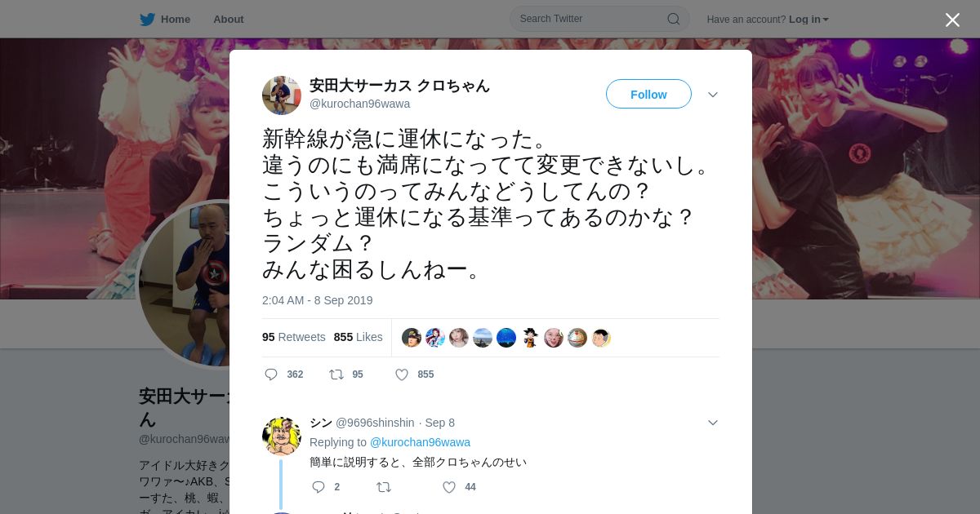
Task: Click the retweet icon showing 95
Action: coord(336,374)
